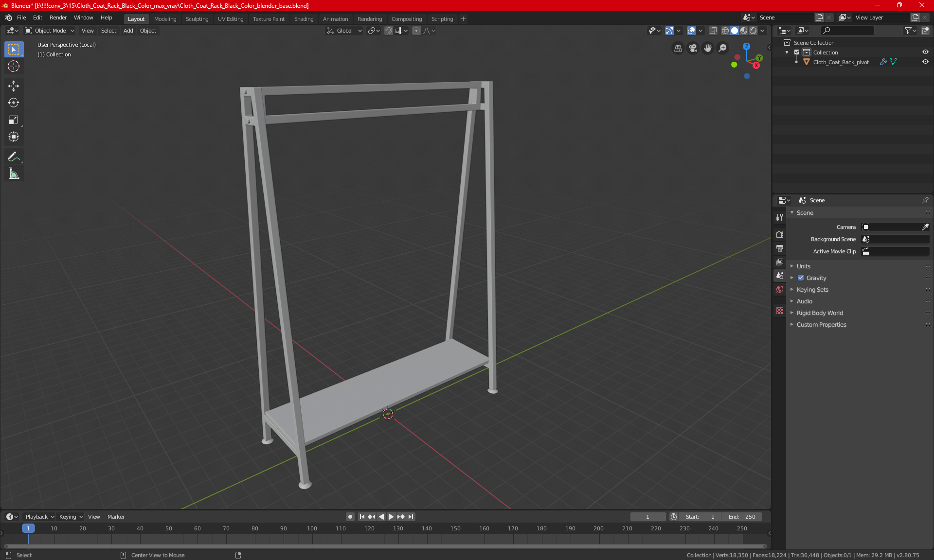Open the World properties tab

(x=780, y=289)
